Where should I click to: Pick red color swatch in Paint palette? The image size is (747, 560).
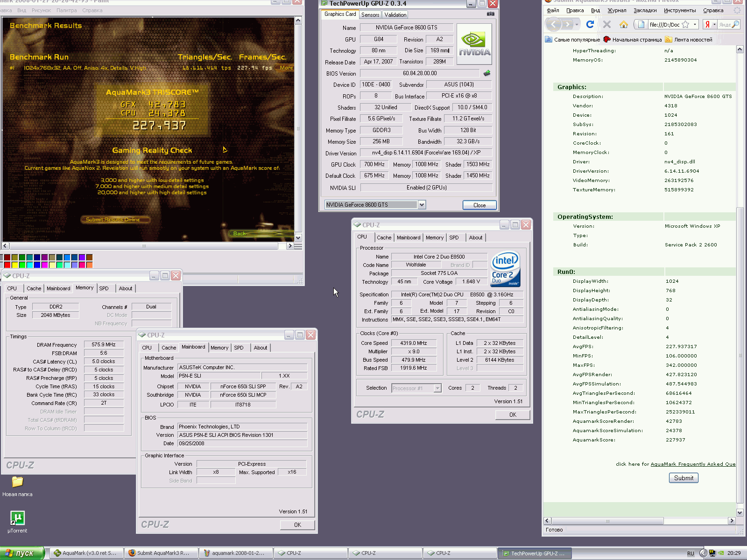[7, 265]
